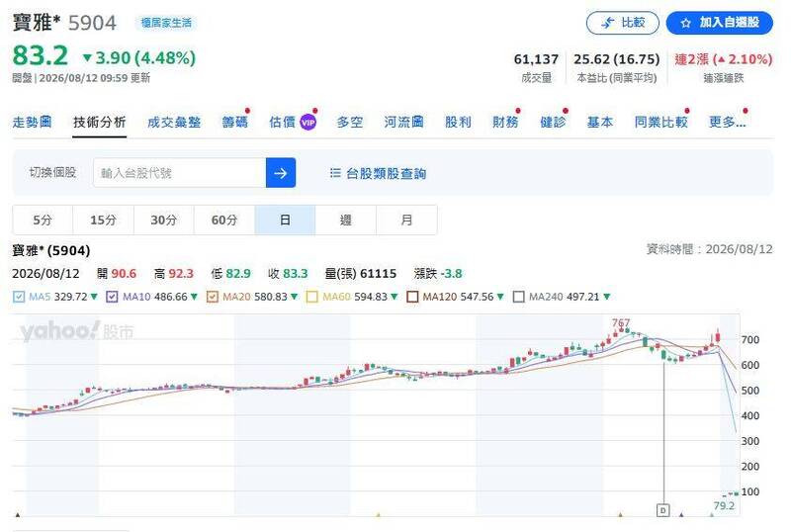Click the D dividend marker on chart
This screenshot has height=532, width=791.
tap(662, 510)
